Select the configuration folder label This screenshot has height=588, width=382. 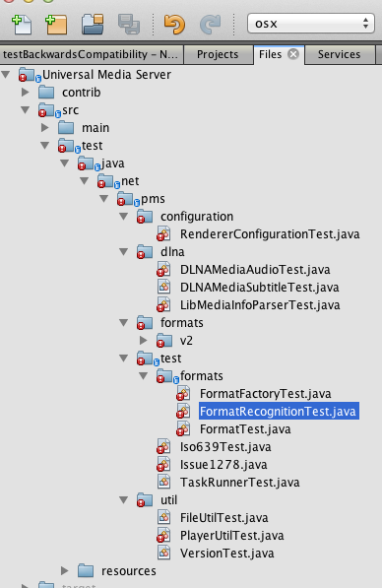tap(197, 217)
